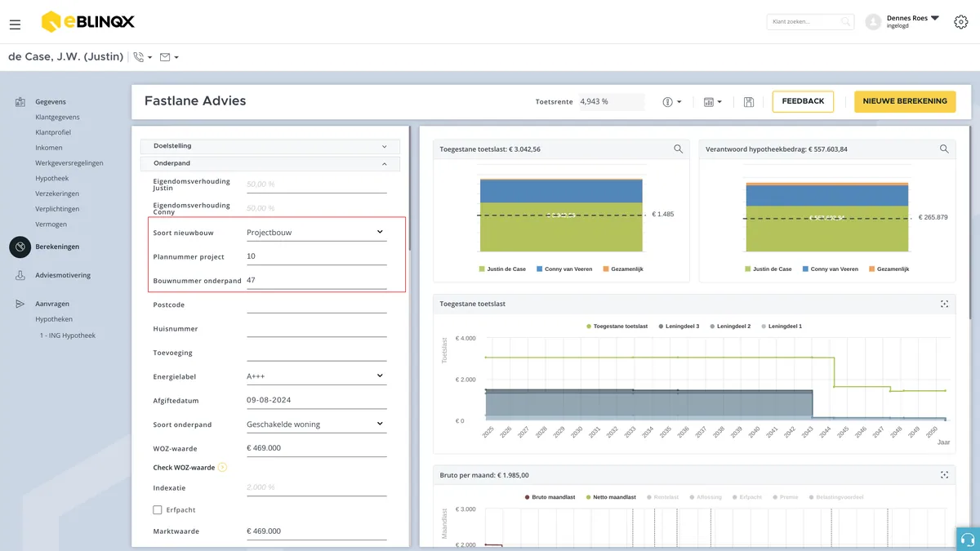980x551 pixels.
Task: Click the magnifier in the Klant zoeken box
Action: (x=845, y=22)
